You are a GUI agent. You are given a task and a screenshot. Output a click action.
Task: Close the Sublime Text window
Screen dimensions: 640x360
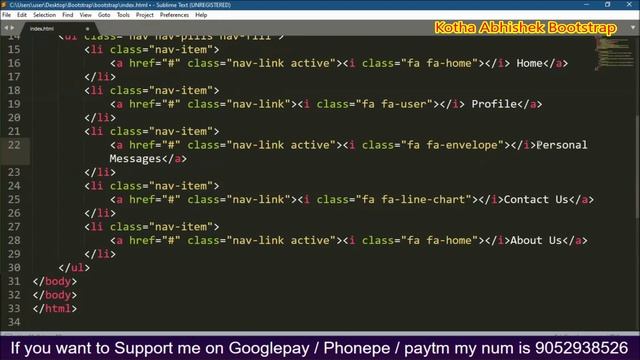(629, 4)
